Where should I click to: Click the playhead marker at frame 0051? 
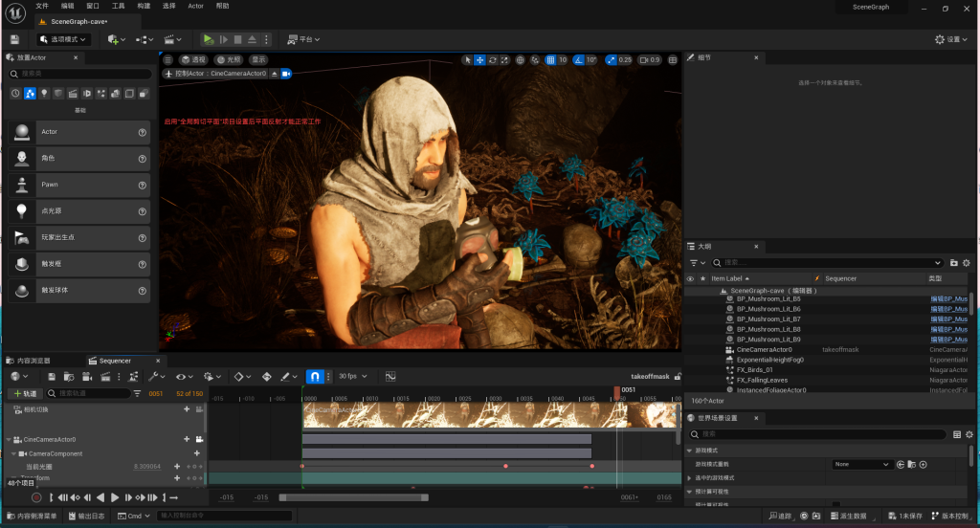(x=617, y=391)
